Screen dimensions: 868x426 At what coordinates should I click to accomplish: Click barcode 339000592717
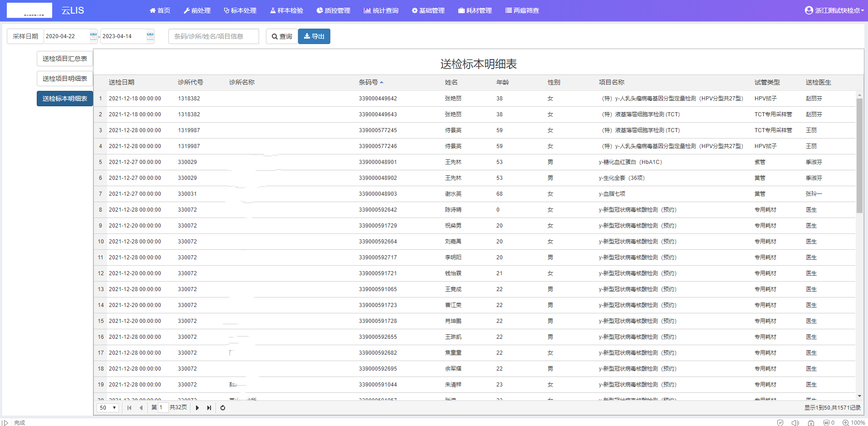tap(378, 258)
